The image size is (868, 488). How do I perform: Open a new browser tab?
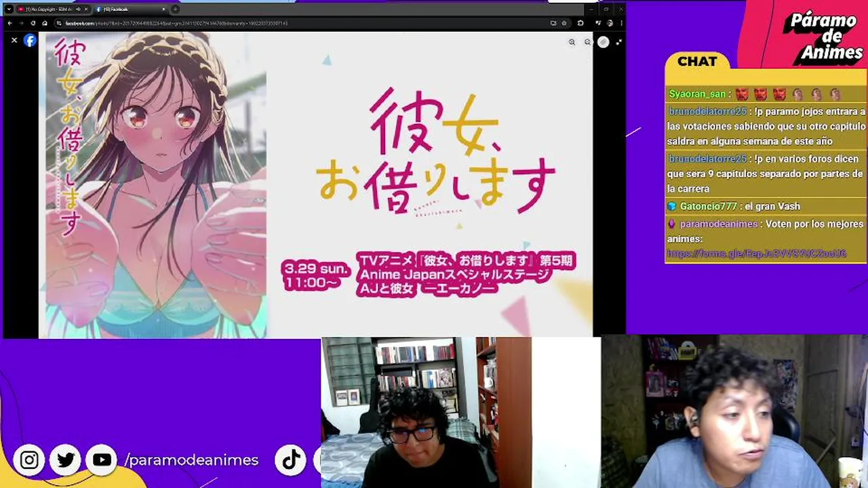pyautogui.click(x=175, y=9)
